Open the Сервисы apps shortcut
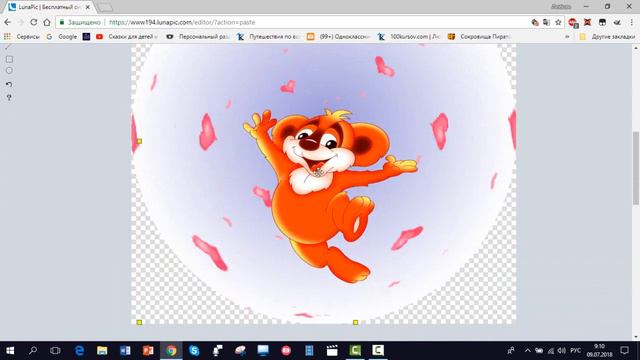The image size is (640, 360). [22, 37]
